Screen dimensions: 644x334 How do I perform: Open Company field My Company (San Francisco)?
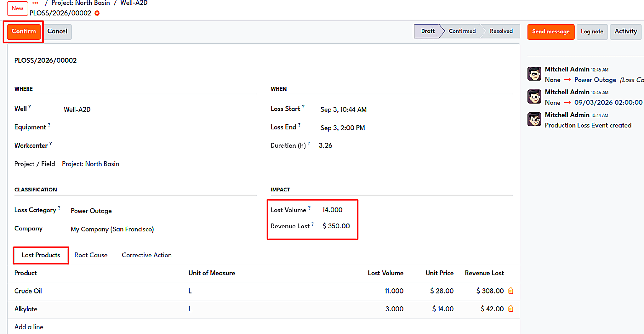click(163, 229)
